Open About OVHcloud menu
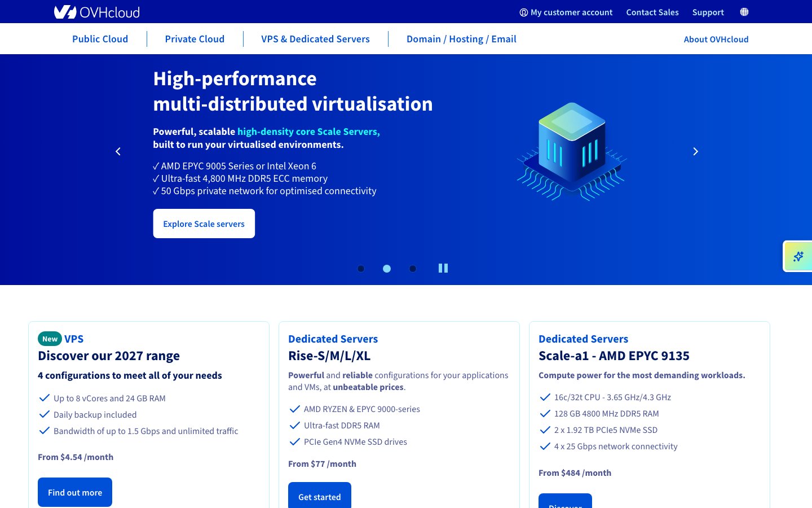Image resolution: width=812 pixels, height=508 pixels. (x=716, y=39)
